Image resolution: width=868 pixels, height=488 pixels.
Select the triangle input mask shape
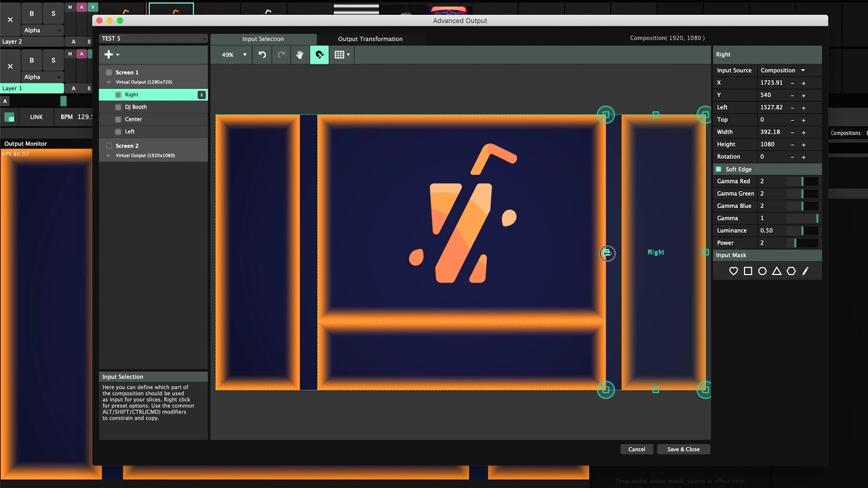(776, 271)
